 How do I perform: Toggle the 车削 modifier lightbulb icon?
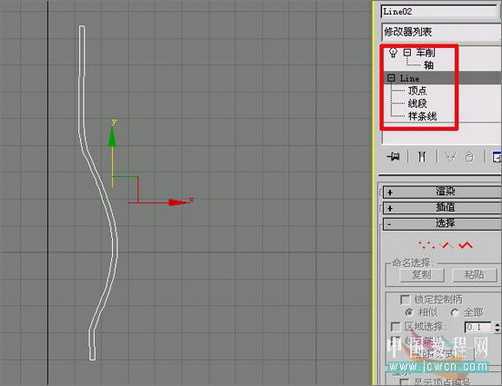point(393,53)
